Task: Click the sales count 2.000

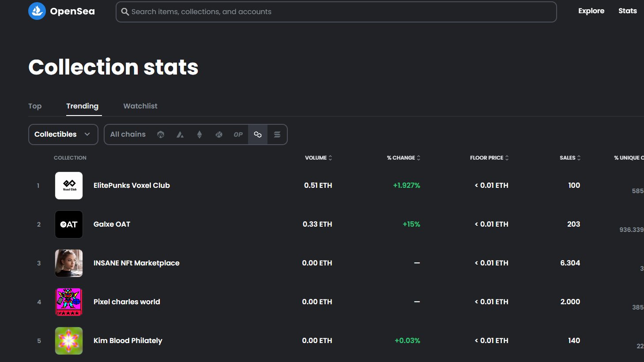Action: click(570, 302)
